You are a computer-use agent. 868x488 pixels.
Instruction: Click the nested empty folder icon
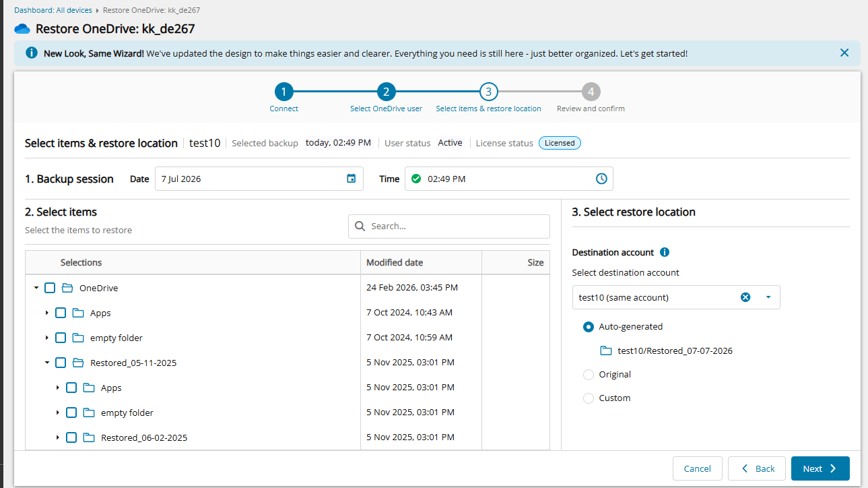[x=89, y=413]
